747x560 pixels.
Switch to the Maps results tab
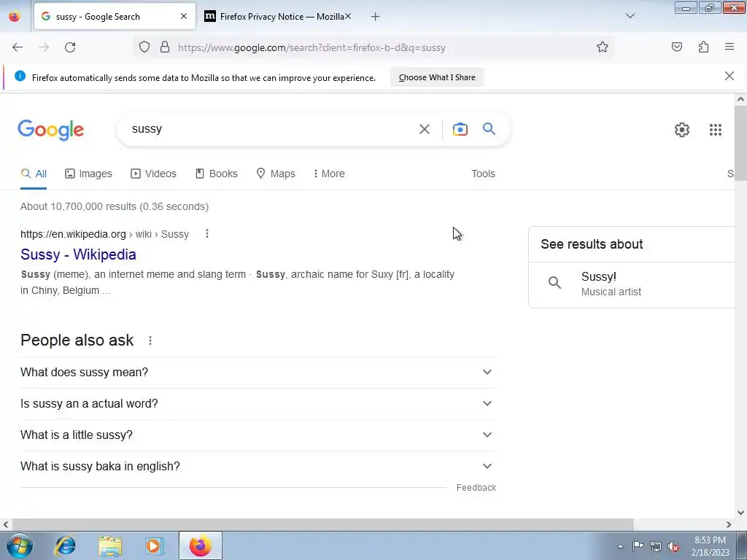276,174
